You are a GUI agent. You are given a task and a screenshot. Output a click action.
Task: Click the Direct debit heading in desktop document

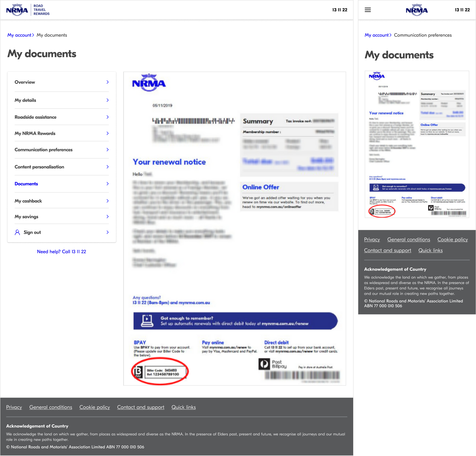[276, 343]
